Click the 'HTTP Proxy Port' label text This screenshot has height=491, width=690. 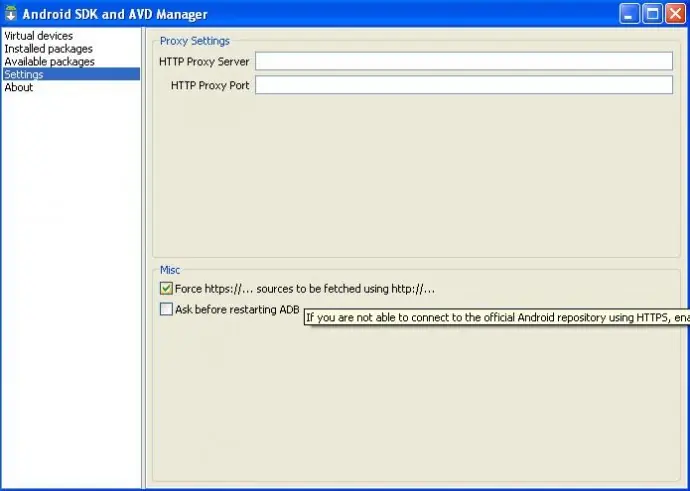[x=210, y=85]
